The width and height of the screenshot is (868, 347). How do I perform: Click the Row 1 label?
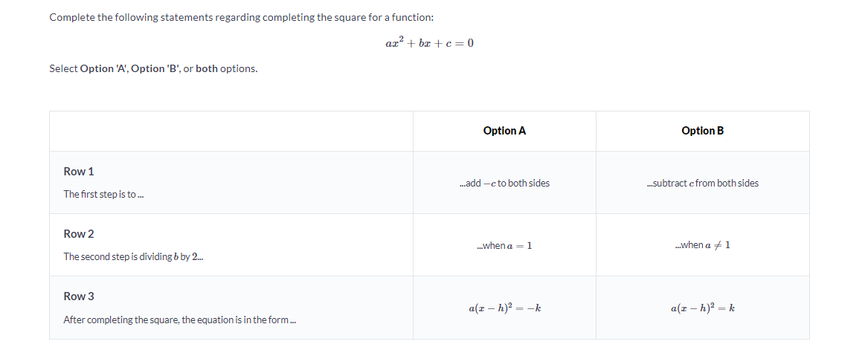click(x=79, y=172)
